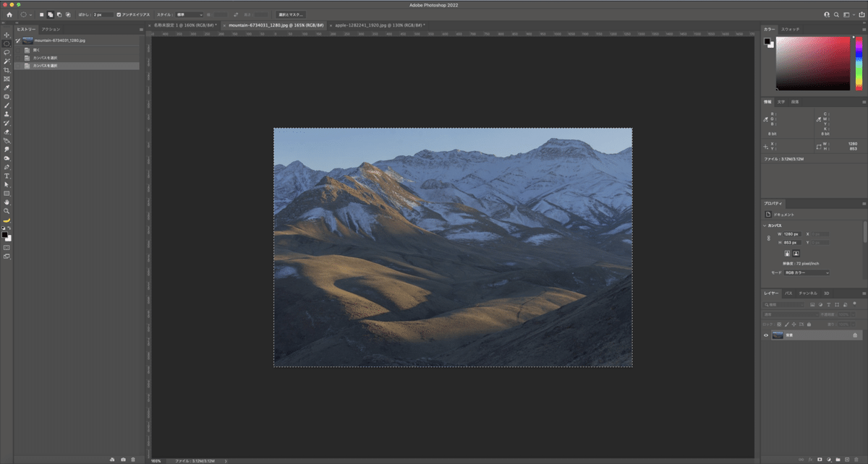Delete current state in History panel

click(x=133, y=459)
